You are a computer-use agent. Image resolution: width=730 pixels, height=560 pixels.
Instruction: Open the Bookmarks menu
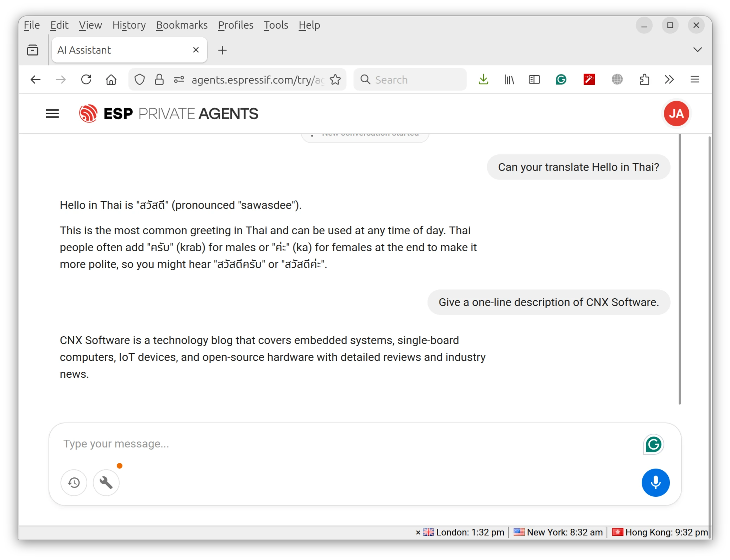point(182,25)
